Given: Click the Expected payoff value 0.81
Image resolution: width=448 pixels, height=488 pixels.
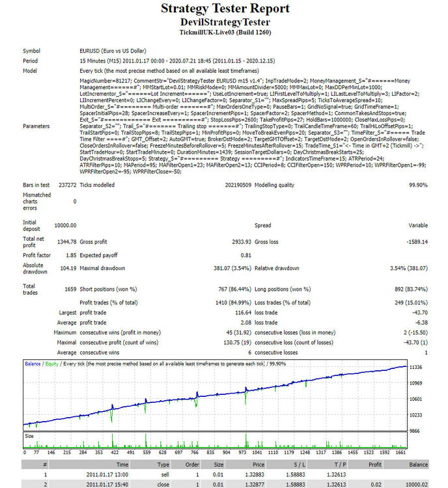Looking at the screenshot, I should point(245,255).
